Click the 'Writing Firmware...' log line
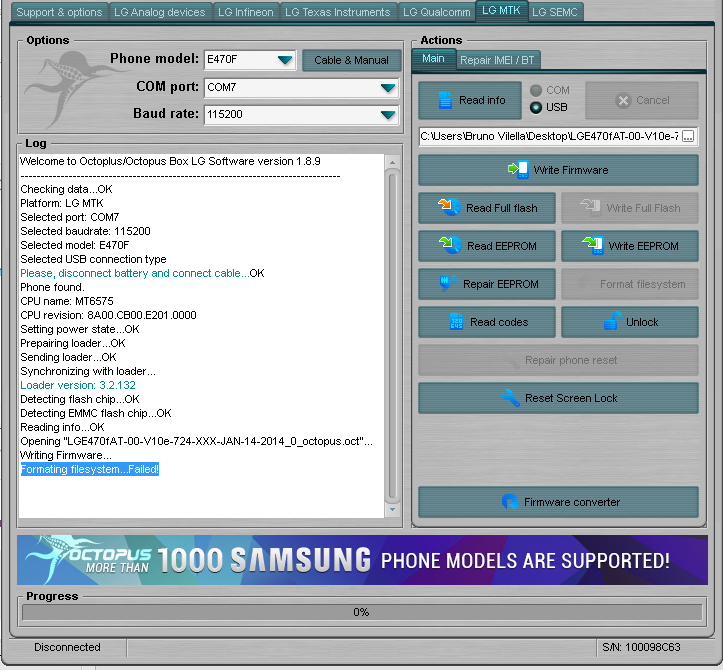The width and height of the screenshot is (723, 671). click(x=66, y=455)
